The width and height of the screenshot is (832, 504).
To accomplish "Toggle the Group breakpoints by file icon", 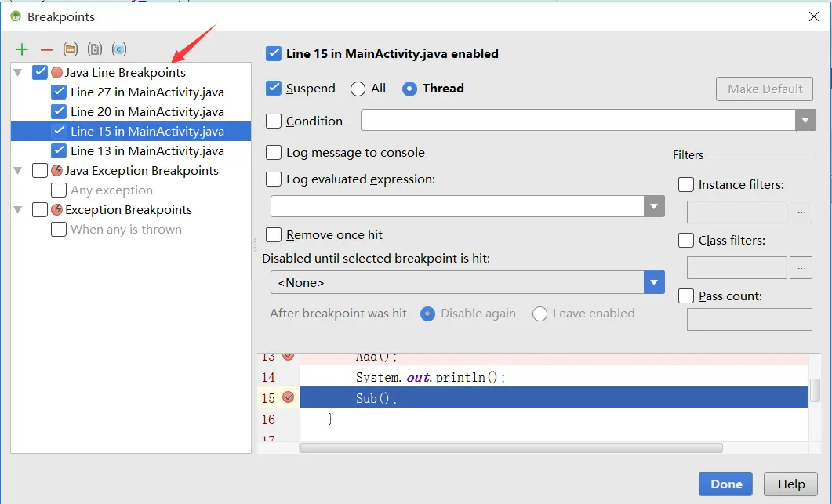I will click(x=94, y=49).
